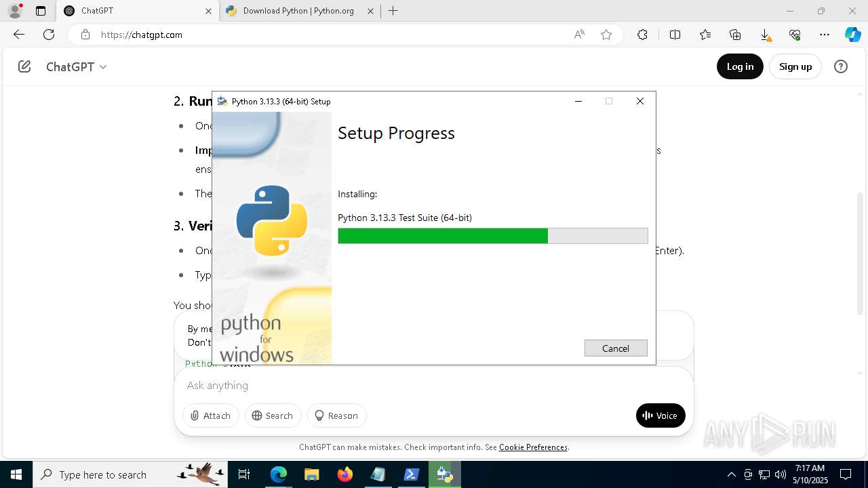
Task: Open Task View on taskbar
Action: click(x=245, y=474)
